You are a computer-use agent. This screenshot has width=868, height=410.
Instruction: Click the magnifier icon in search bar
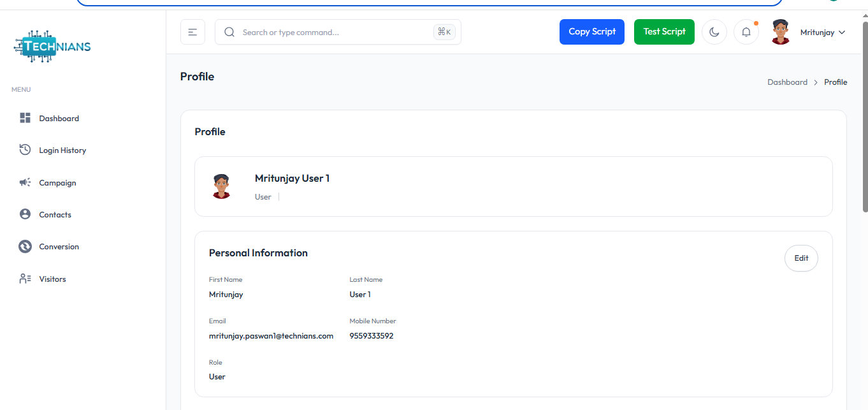coord(229,32)
